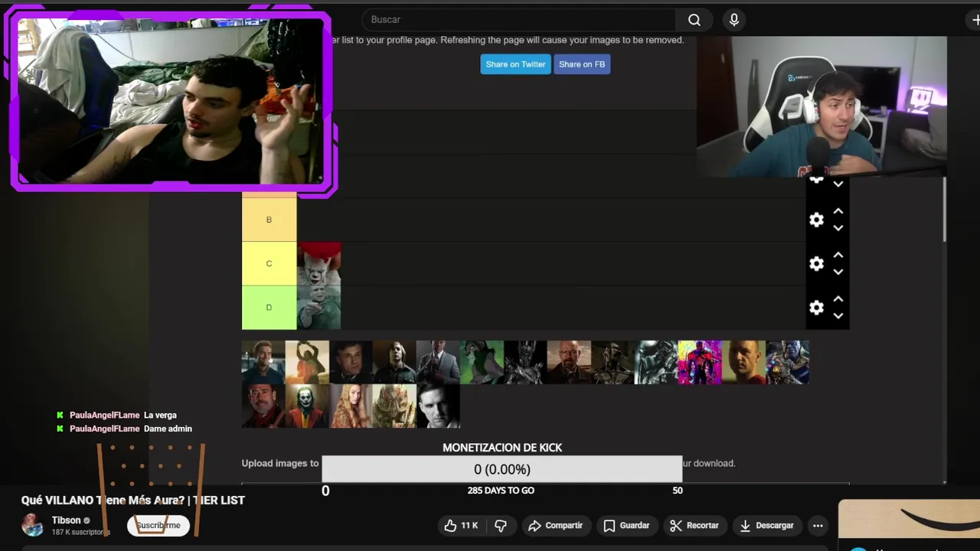Move tier C row up with chevron
Screen dimensions: 980x551
(x=838, y=255)
